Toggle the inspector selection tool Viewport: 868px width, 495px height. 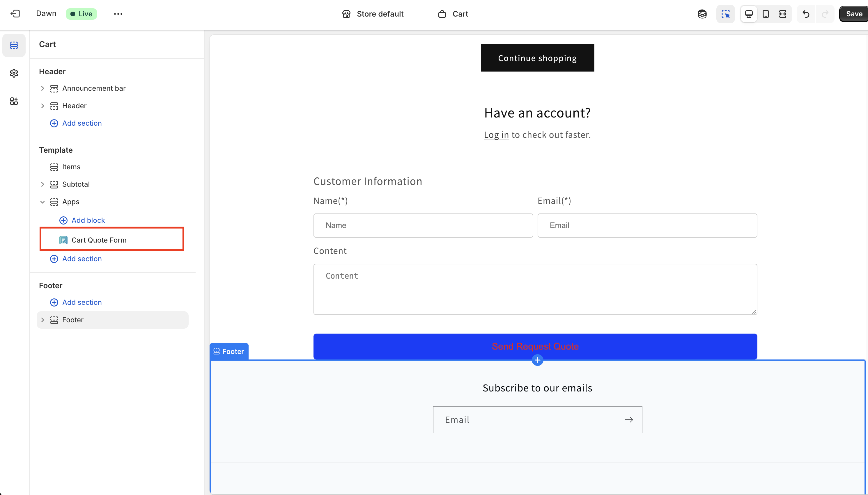tap(725, 14)
